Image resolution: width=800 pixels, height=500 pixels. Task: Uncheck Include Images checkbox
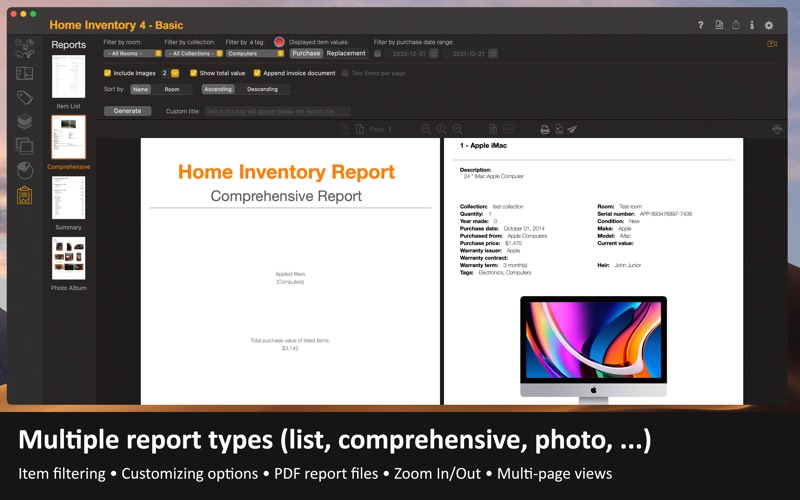[x=107, y=73]
